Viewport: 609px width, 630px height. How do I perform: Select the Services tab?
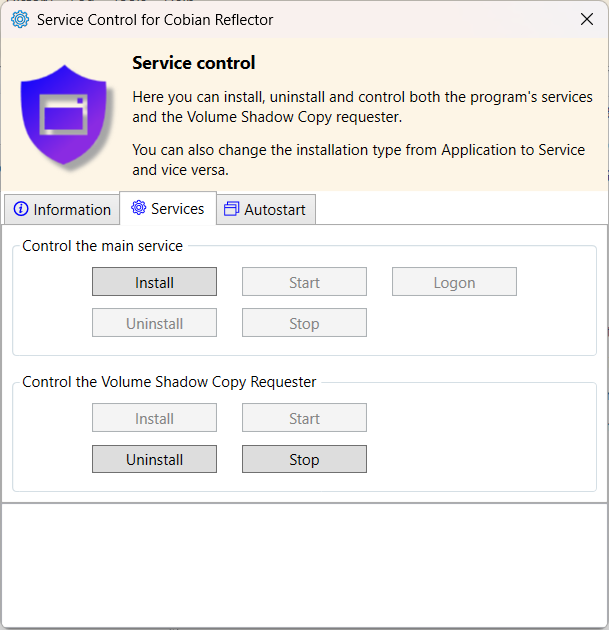[x=168, y=208]
